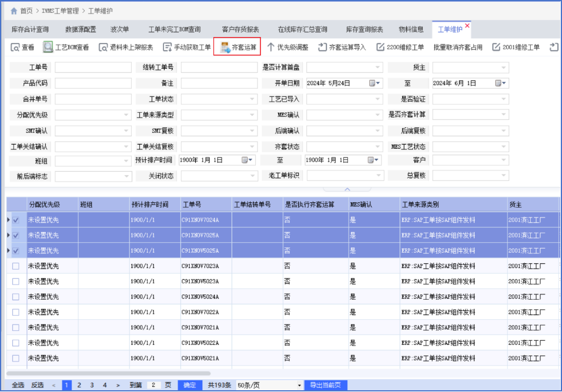The height and width of the screenshot is (392, 562).
Task: Uncheck row checkbox for C91XN0V7024A
Action: click(16, 220)
